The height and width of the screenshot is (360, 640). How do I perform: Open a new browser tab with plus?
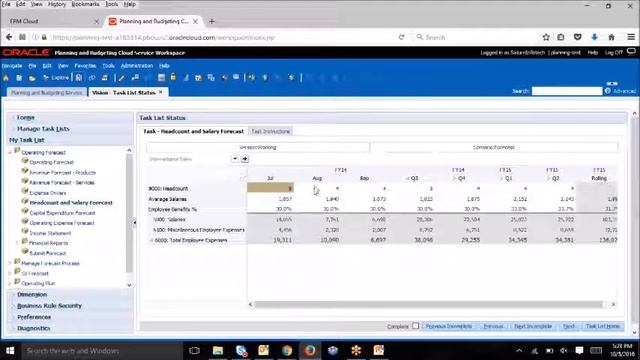coord(211,21)
